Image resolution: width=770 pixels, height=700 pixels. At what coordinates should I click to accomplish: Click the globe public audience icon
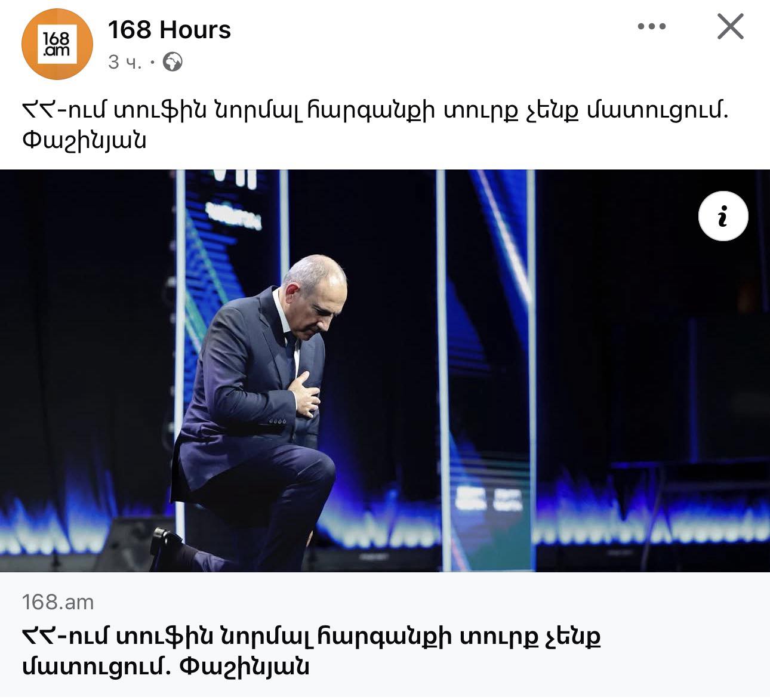pos(173,61)
